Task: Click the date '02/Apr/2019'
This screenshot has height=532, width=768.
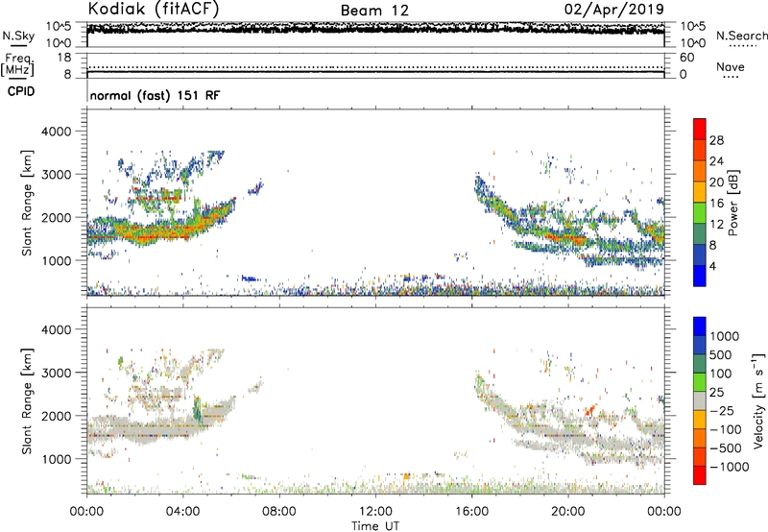Action: click(x=614, y=10)
